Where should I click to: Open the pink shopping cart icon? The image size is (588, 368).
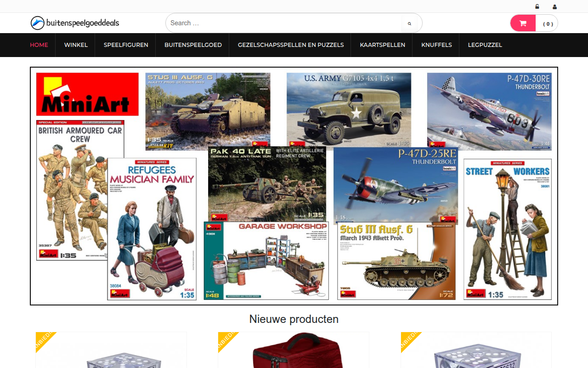[523, 23]
